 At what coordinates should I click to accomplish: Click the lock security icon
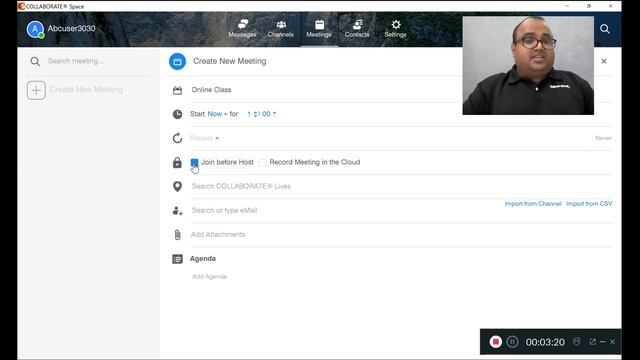point(177,162)
